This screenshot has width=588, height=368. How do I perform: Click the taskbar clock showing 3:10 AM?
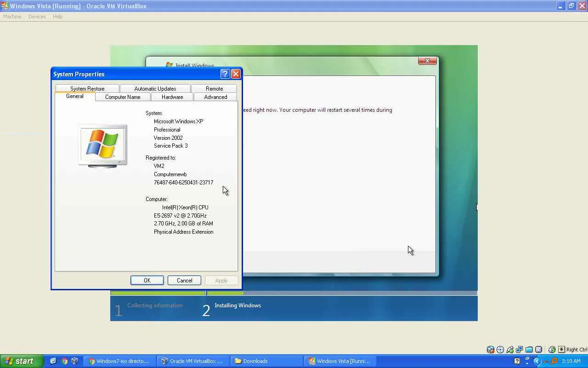click(x=571, y=361)
